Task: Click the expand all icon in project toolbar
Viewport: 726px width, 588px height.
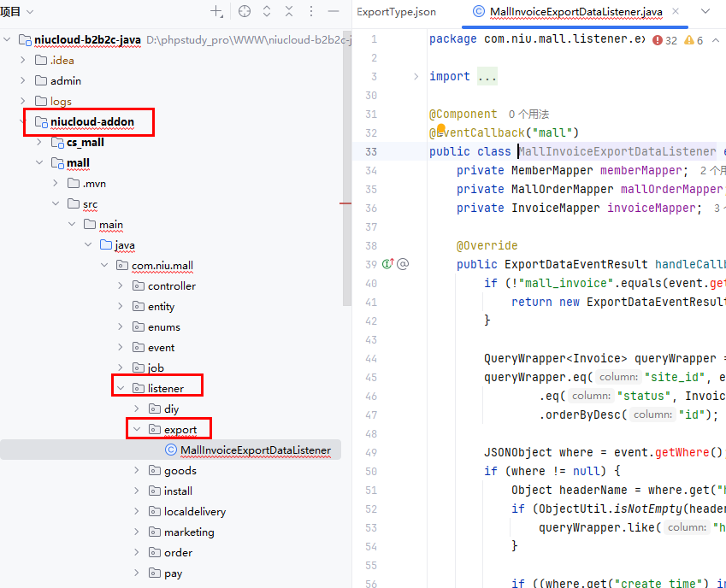Action: pos(267,12)
